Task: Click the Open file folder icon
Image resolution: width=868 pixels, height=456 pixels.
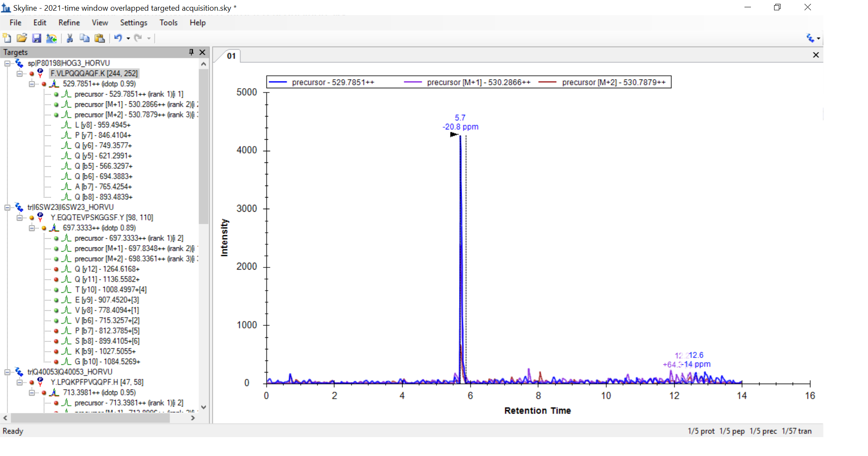Action: [x=21, y=38]
